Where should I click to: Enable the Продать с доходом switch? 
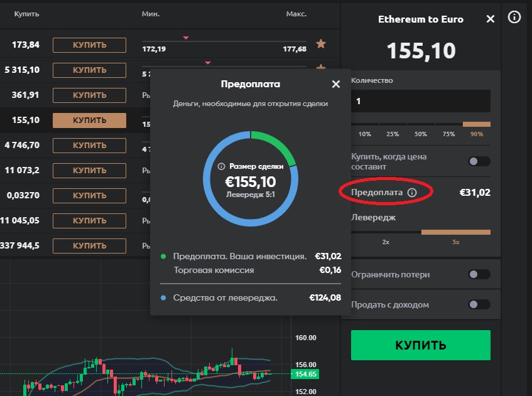coord(479,304)
